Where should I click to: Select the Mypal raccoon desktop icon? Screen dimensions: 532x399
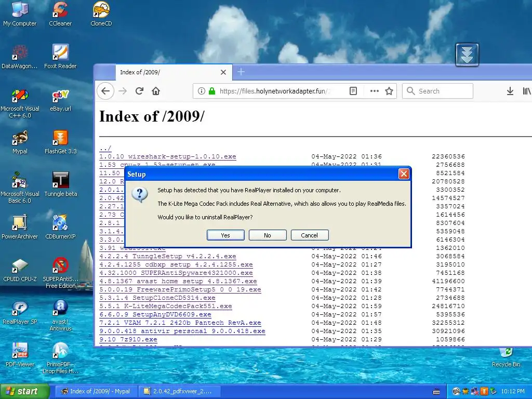click(x=20, y=142)
